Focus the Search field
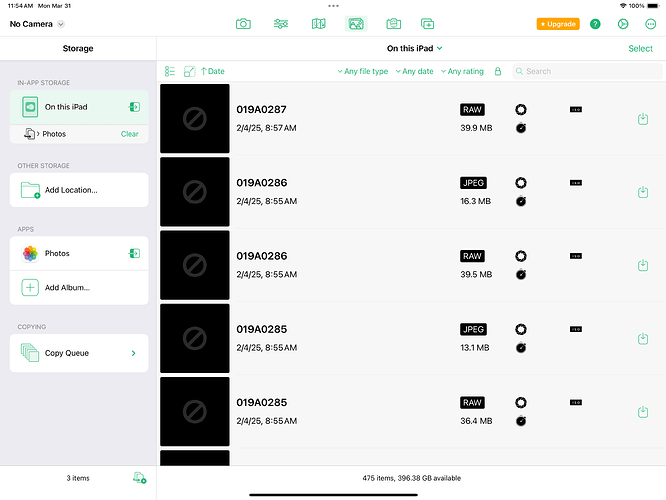Image resolution: width=666 pixels, height=500 pixels. (587, 71)
